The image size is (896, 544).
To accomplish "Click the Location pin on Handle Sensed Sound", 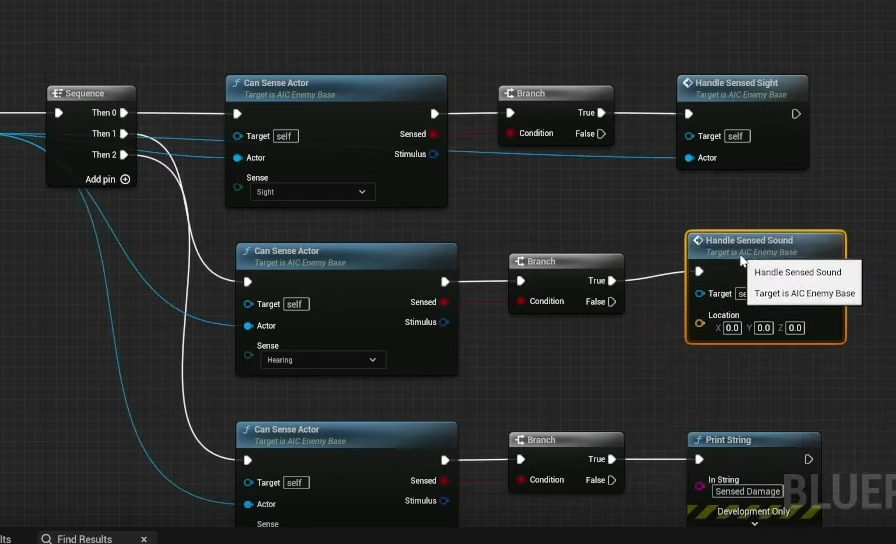I will [x=699, y=323].
